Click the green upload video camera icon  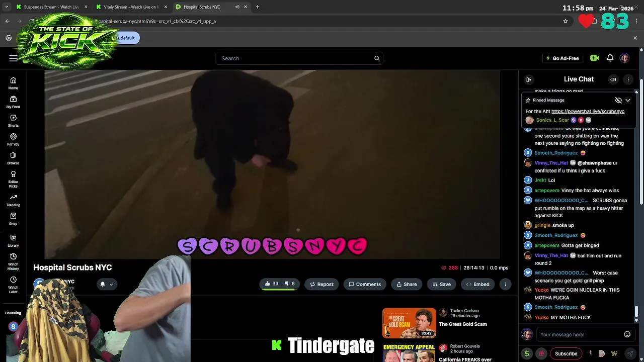point(595,58)
